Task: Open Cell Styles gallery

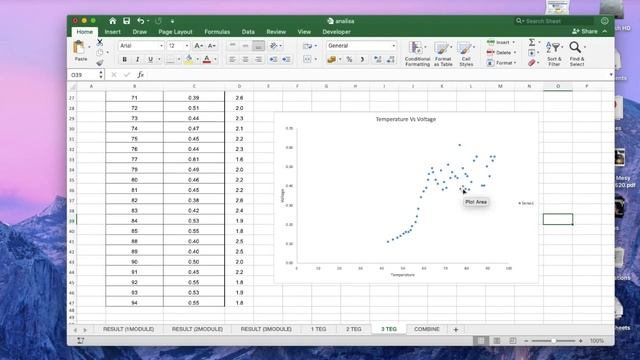Action: coord(466,53)
